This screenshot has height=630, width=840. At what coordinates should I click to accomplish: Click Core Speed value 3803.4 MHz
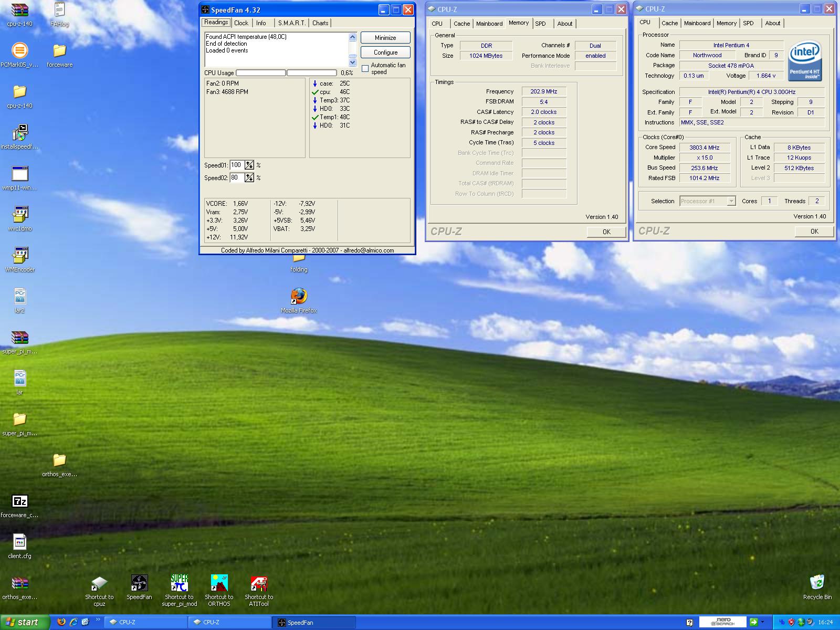705,148
